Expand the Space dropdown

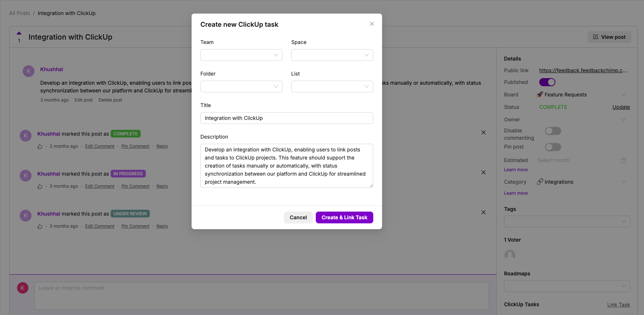click(332, 55)
